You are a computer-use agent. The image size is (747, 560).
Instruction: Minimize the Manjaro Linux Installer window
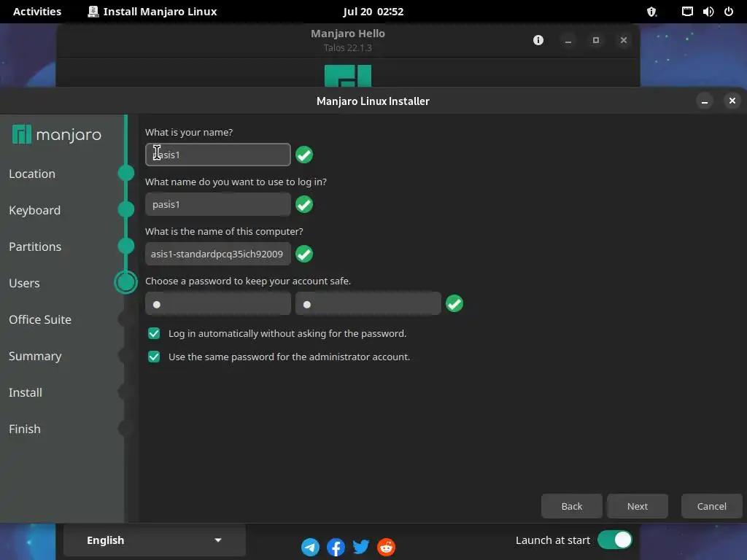coord(705,101)
